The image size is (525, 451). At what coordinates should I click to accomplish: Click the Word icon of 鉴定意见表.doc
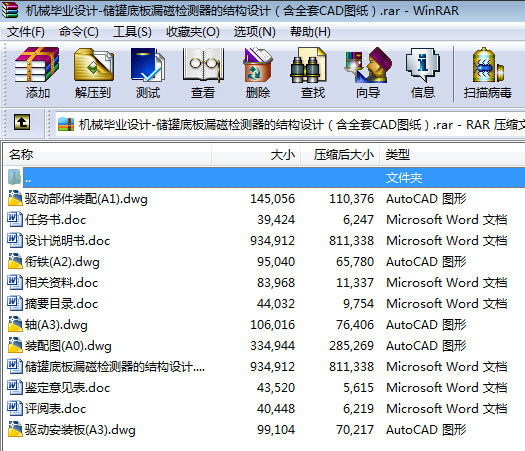[15, 387]
